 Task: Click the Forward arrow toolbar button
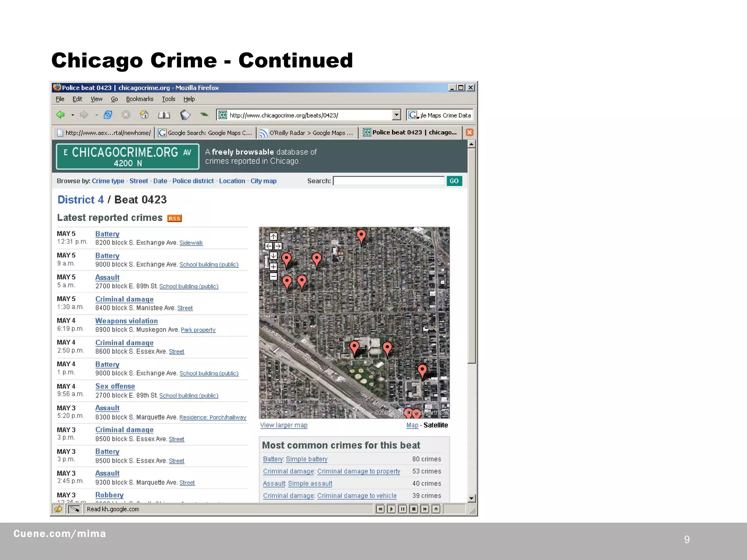(84, 115)
